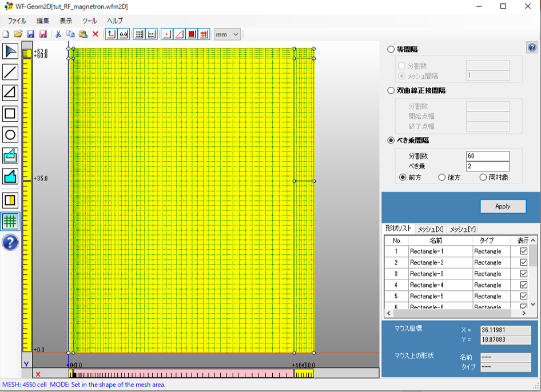Select the half-yellow split rectangle tool
This screenshot has height=392, width=541.
click(x=10, y=201)
